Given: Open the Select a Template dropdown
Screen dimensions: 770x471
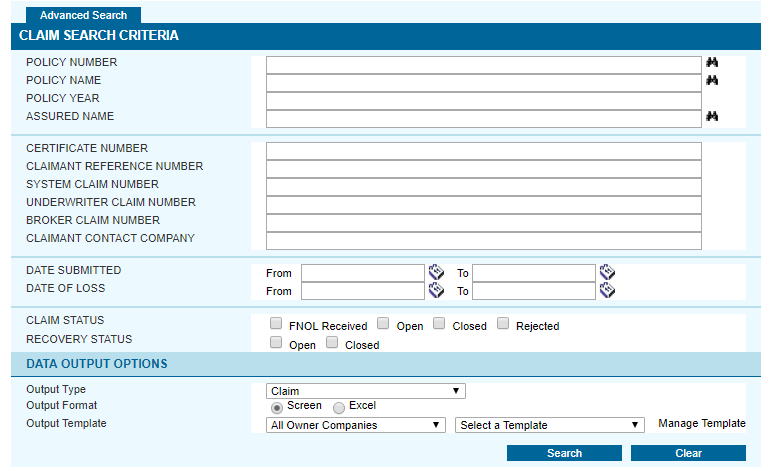Looking at the screenshot, I should pos(549,425).
